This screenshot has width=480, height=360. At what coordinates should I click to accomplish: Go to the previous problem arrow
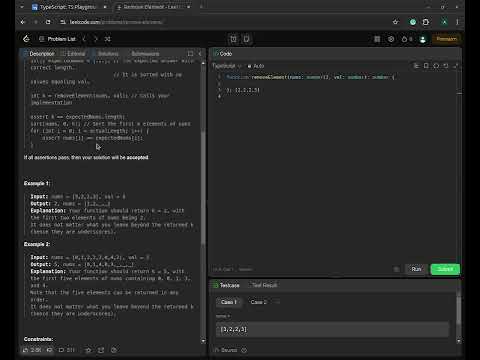tap(84, 39)
